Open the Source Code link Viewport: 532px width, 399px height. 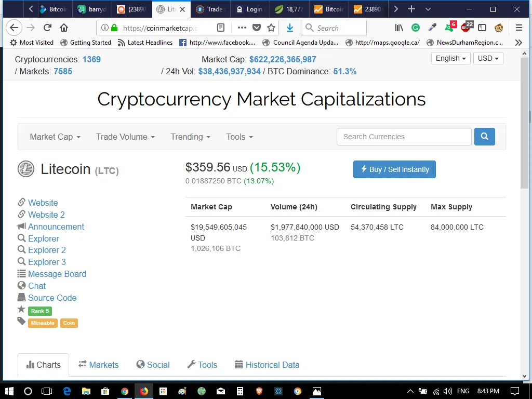[x=52, y=298]
